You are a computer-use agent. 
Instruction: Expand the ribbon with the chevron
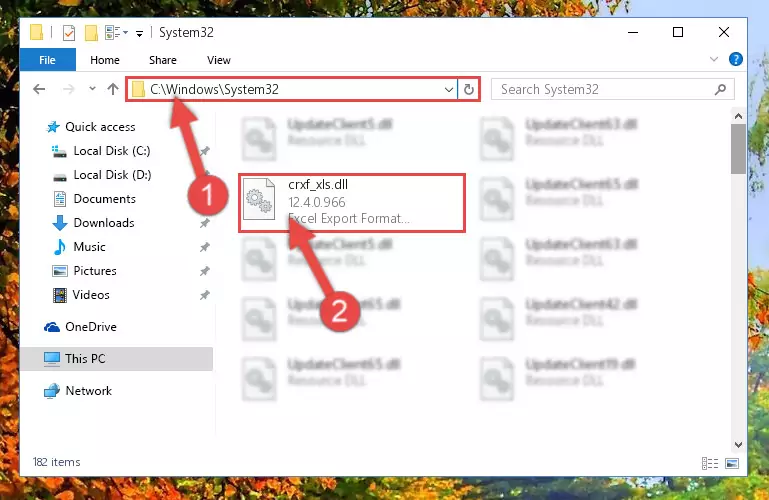point(714,59)
